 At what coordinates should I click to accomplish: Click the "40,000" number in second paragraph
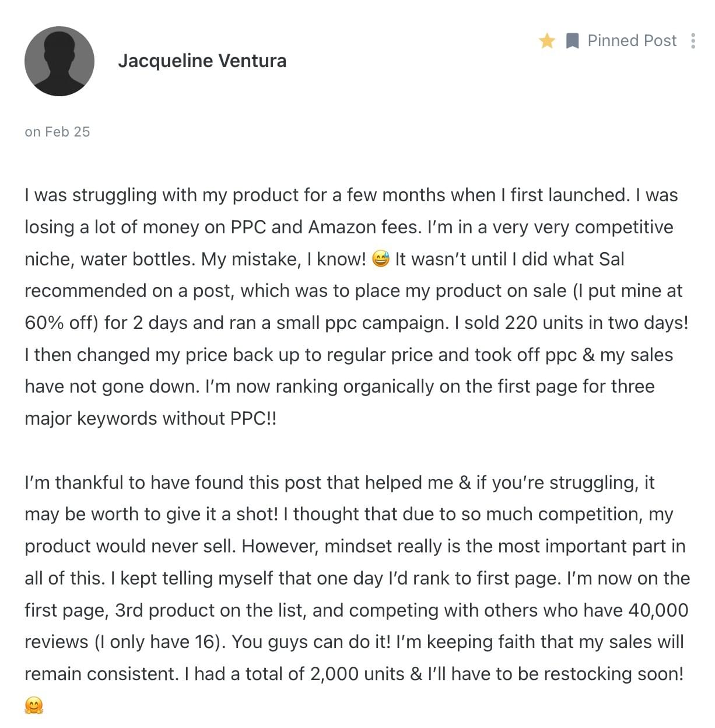pos(658,610)
